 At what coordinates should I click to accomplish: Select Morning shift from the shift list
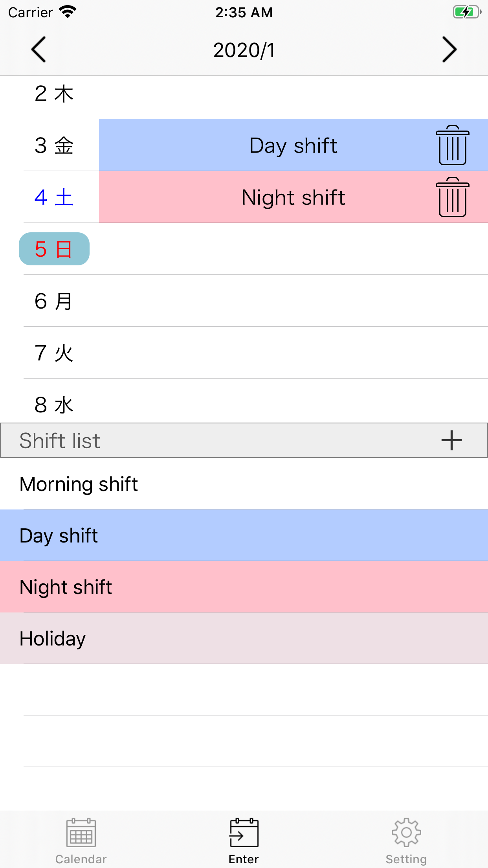[x=244, y=484]
